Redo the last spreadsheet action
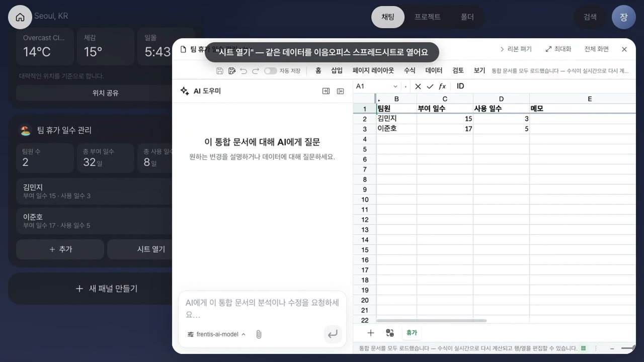644x362 pixels. pos(256,71)
